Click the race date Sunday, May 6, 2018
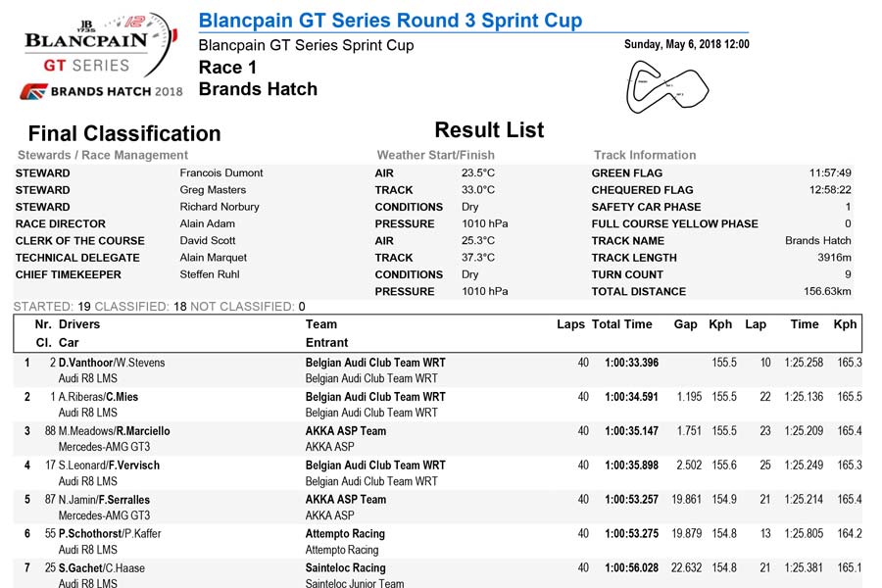The width and height of the screenshot is (882, 588). tap(686, 44)
